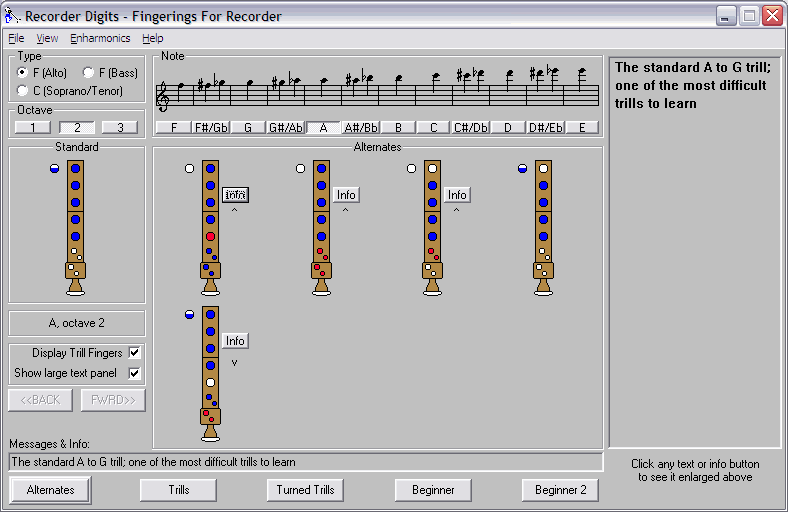Click the standard fingering recorder diagram
788x512 pixels.
click(75, 226)
